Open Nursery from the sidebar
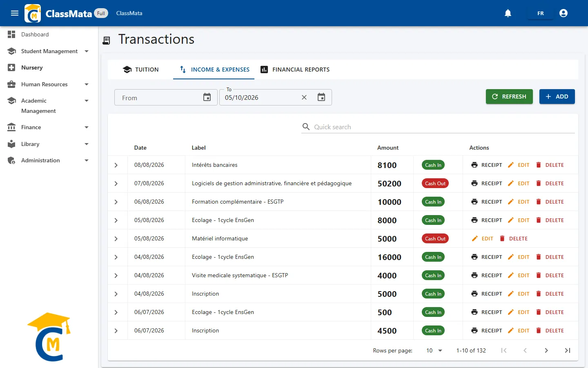 click(49, 67)
